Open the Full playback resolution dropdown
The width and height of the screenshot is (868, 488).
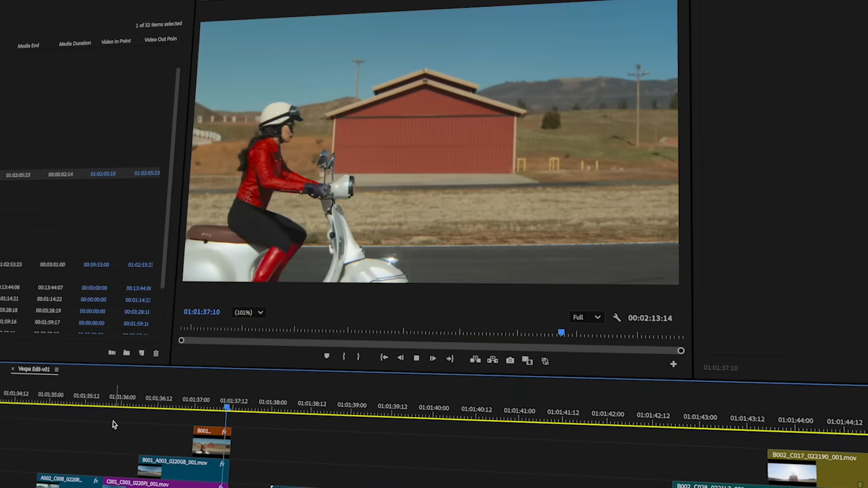point(586,317)
